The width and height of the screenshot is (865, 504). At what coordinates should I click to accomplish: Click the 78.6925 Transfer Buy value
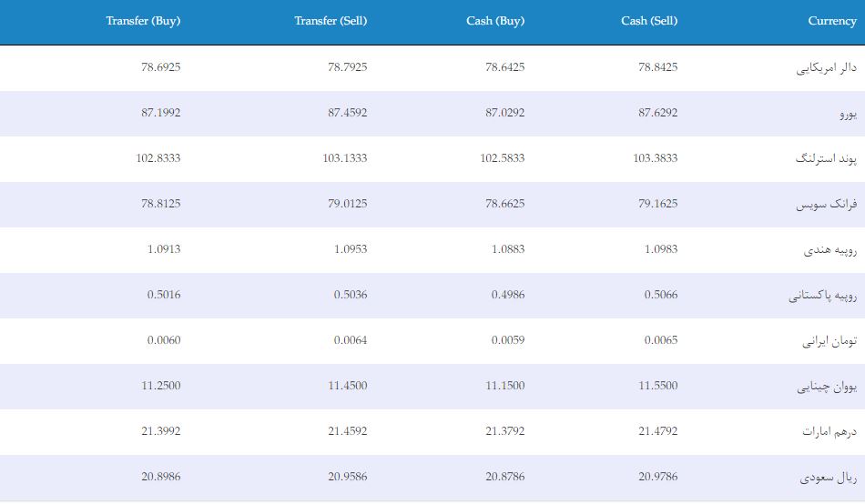(161, 67)
